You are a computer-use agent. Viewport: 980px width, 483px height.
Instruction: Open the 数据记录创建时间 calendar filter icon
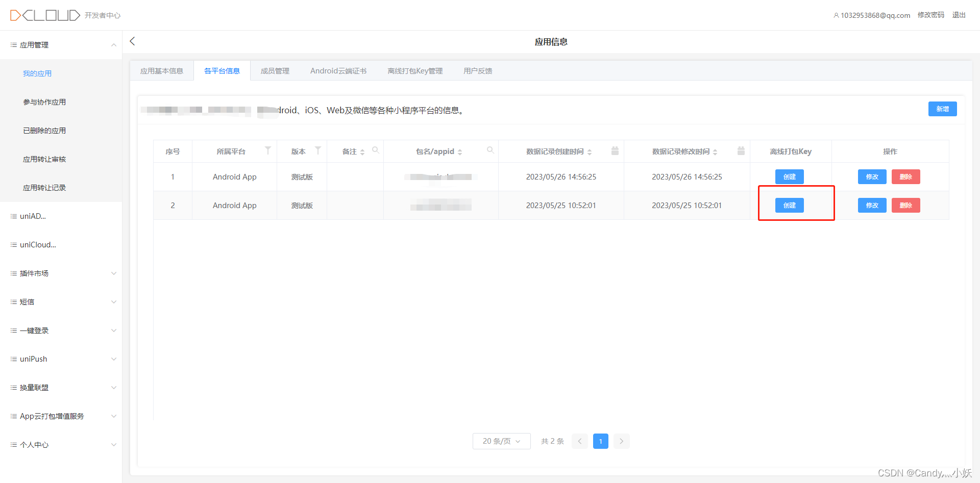[x=615, y=150]
